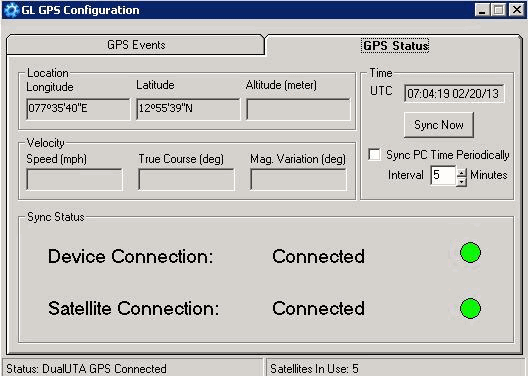
Task: Click the empty Mag. Variation (deg) field
Action: [x=298, y=180]
